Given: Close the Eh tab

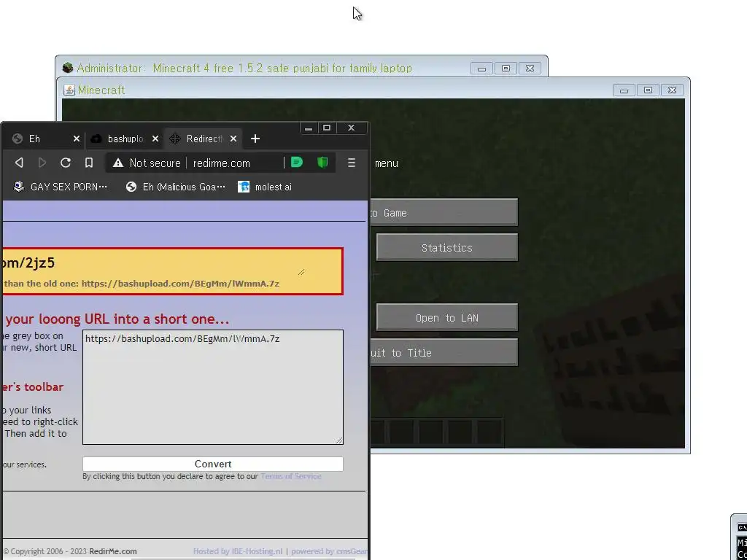Looking at the screenshot, I should (x=76, y=139).
